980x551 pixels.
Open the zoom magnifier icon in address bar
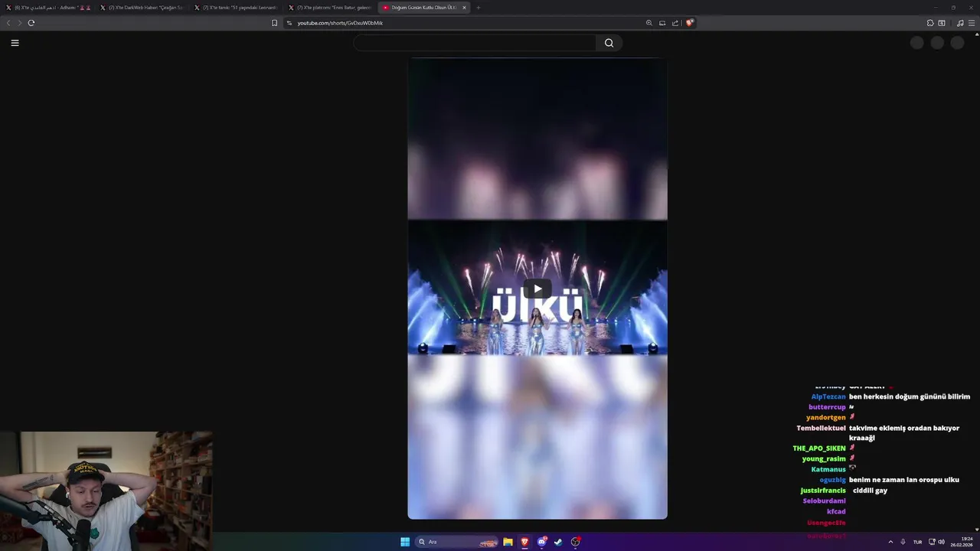649,23
